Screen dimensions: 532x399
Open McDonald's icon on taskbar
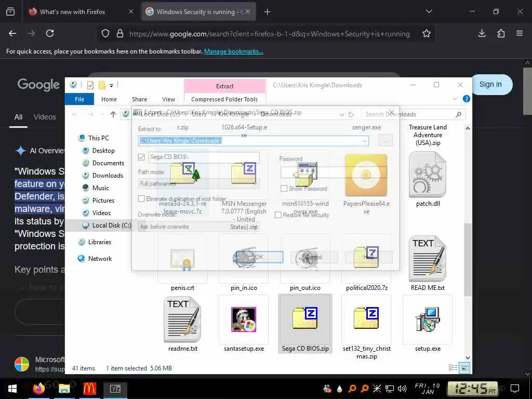tap(89, 389)
